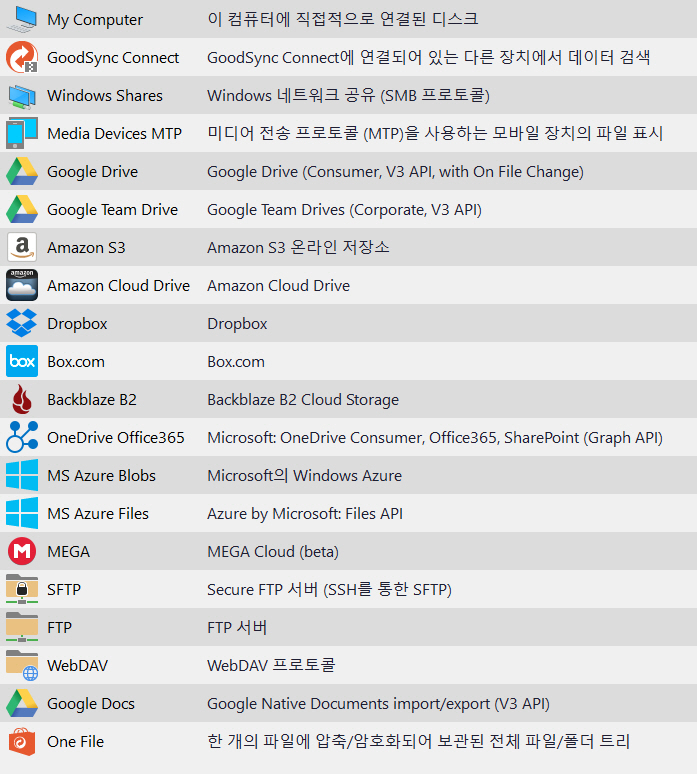Click the Backblaze B2 flame icon
697x774 pixels.
click(x=22, y=399)
